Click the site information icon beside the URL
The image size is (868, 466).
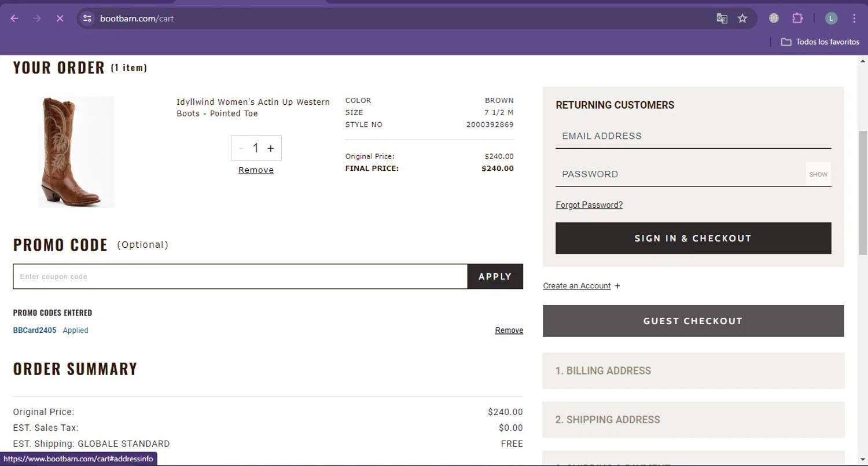pyautogui.click(x=87, y=18)
